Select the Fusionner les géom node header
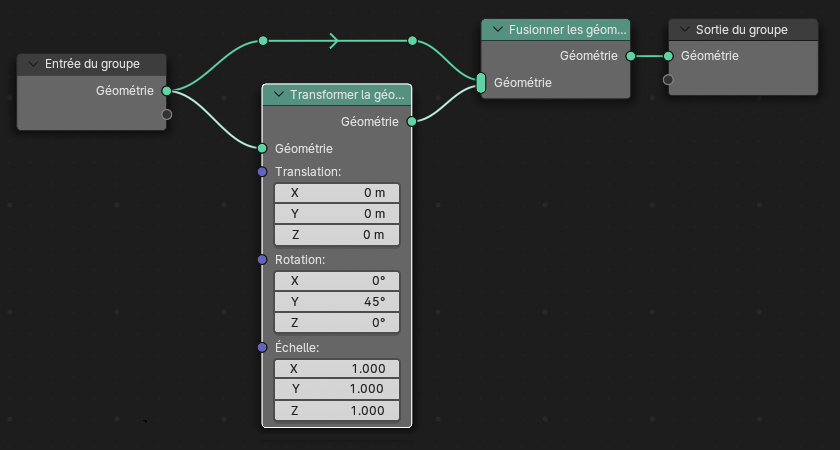The image size is (840, 450). (565, 30)
